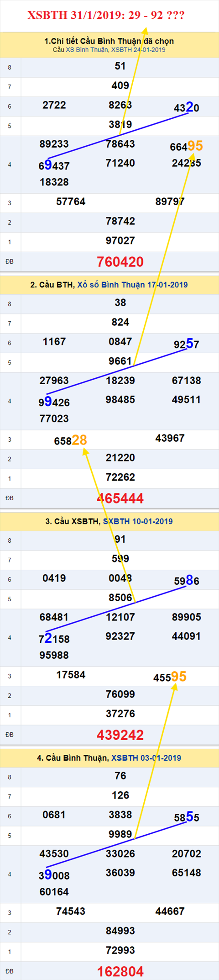Click the first prize number 97027
This screenshot has height=980, width=219.
120,241
